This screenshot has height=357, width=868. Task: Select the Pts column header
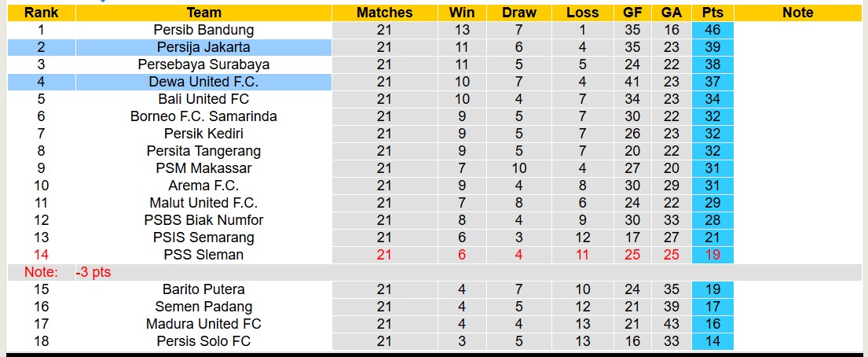pyautogui.click(x=712, y=13)
